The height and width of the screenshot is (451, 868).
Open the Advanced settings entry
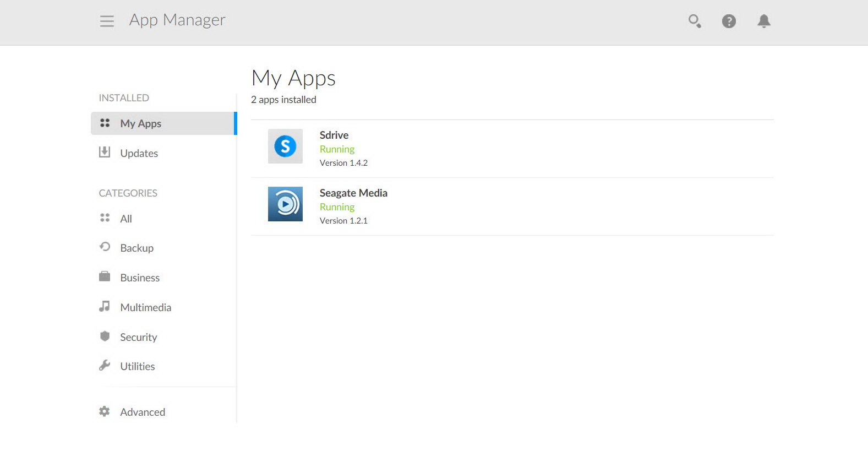143,412
